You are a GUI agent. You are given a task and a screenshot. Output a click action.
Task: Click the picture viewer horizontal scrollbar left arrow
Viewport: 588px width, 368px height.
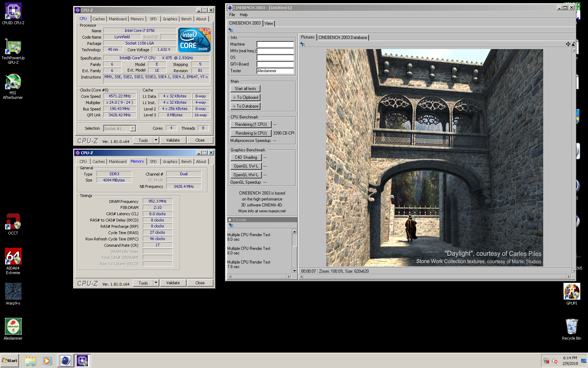coord(301,277)
